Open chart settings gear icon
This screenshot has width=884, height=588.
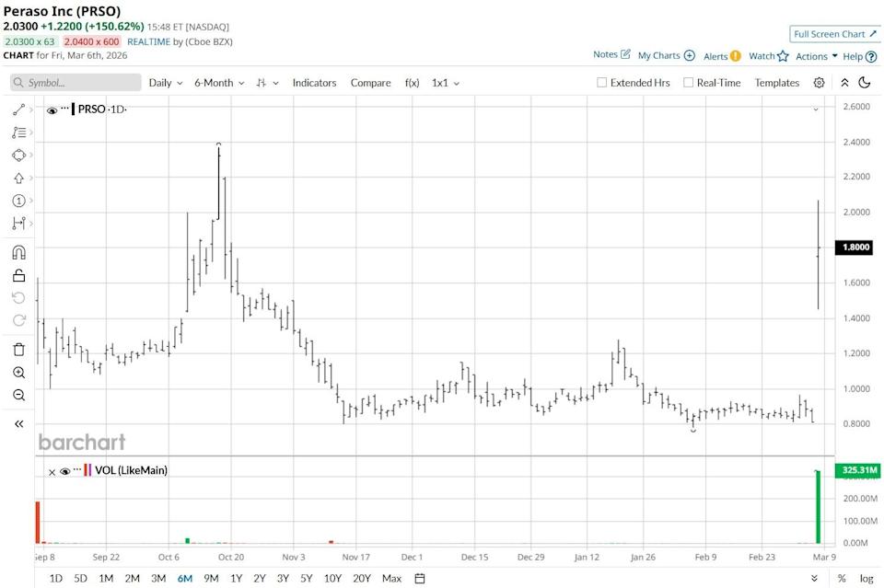[819, 83]
